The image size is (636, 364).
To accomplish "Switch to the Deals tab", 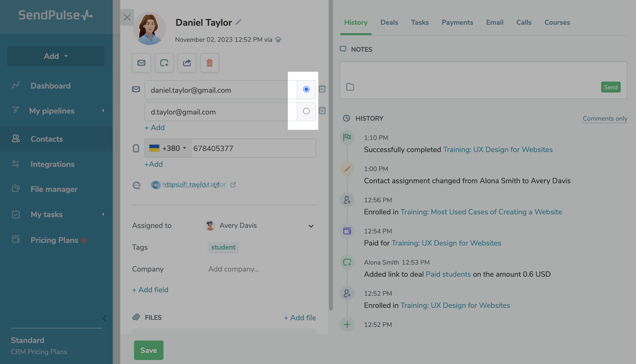I will [389, 23].
